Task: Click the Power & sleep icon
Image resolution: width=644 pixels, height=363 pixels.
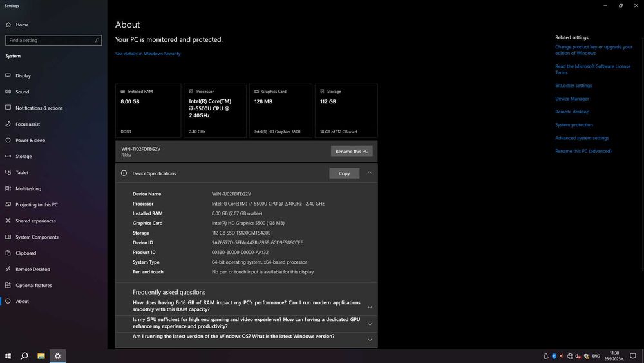Action: coord(8,140)
